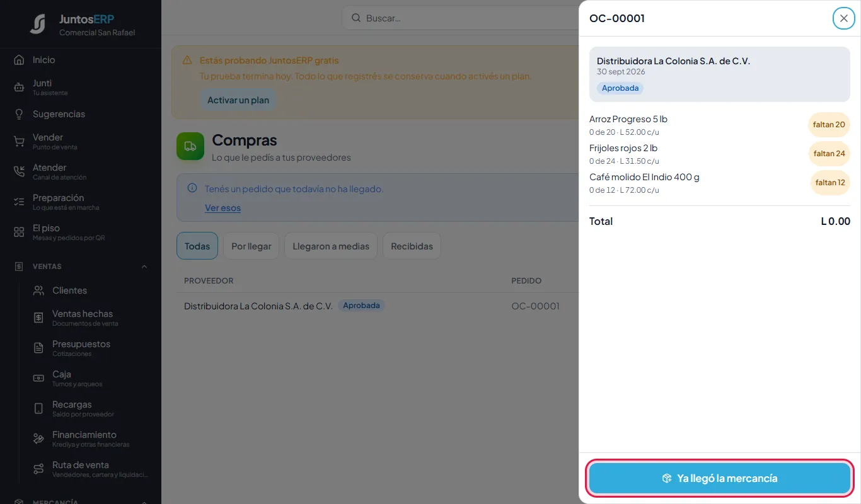Click the faltan 24 badge
Screen dimensions: 861x504
tap(829, 154)
